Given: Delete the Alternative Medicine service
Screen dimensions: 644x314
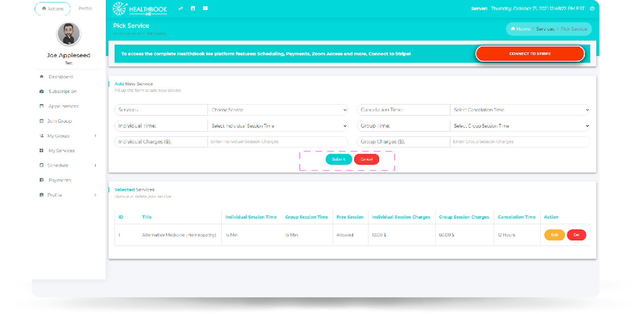Looking at the screenshot, I should 576,235.
